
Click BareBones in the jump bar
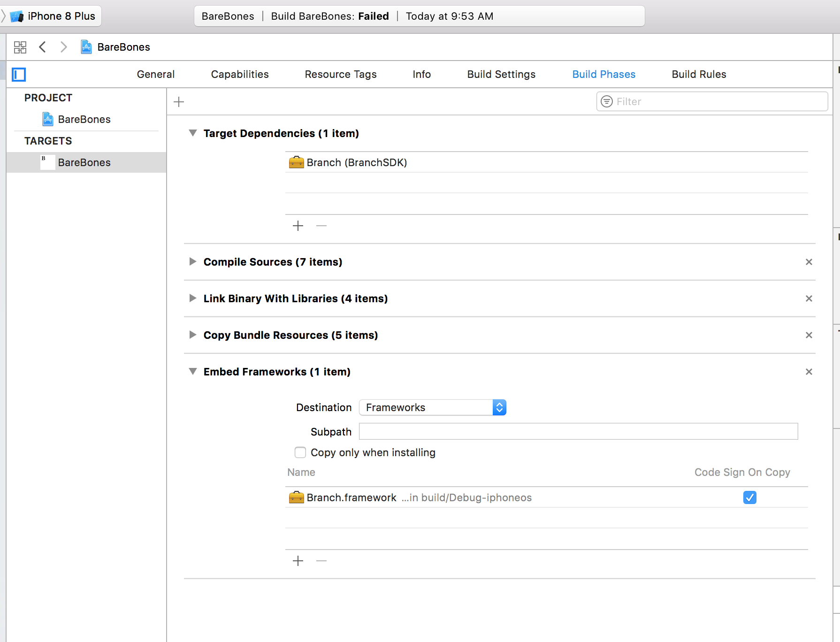(x=124, y=47)
